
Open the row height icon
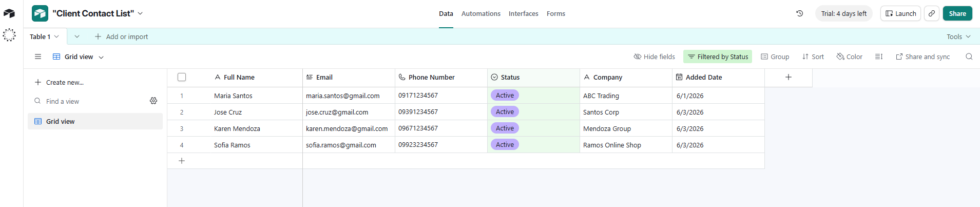(879, 57)
